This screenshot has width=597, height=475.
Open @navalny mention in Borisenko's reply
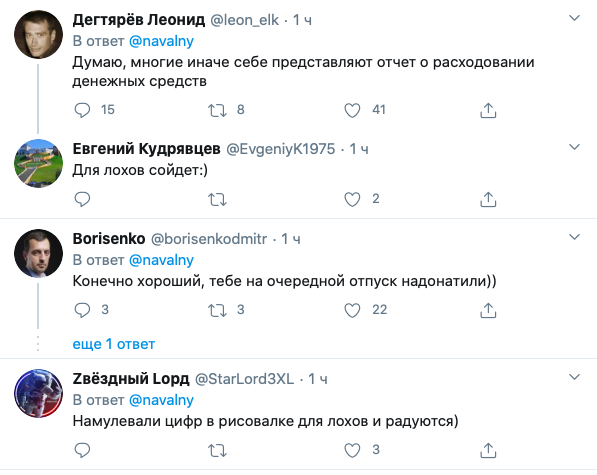[x=161, y=260]
